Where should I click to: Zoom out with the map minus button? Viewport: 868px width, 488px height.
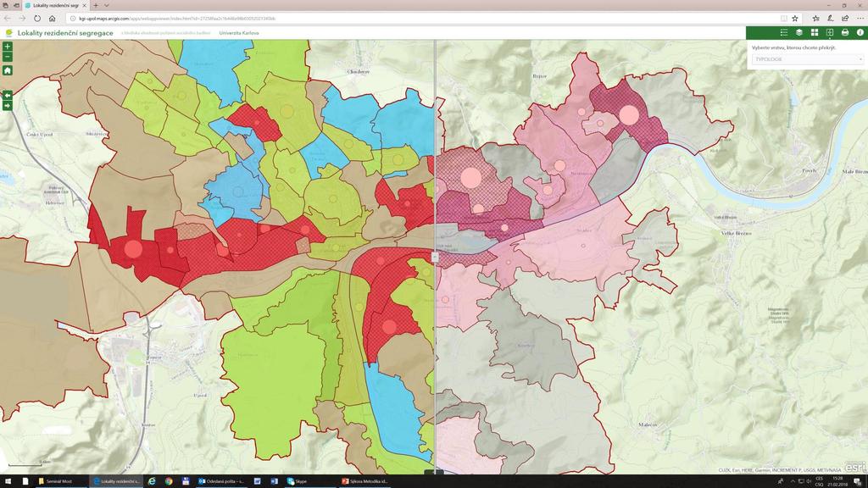pyautogui.click(x=7, y=57)
